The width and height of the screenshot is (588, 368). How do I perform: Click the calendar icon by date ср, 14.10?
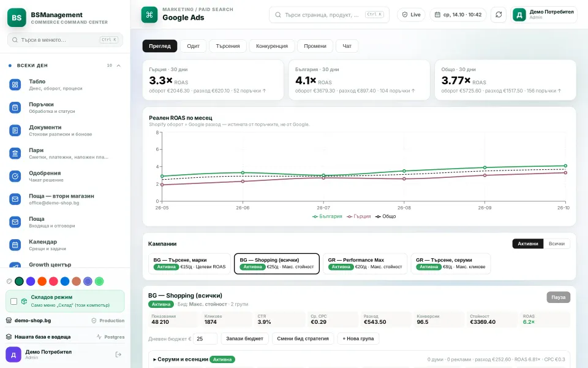[x=437, y=15]
